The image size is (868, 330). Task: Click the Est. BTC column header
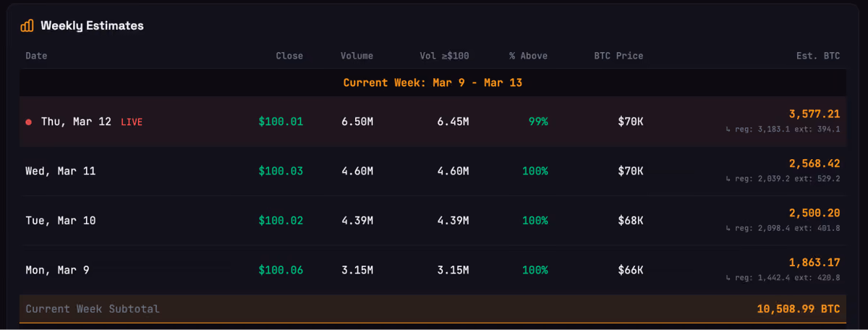pyautogui.click(x=817, y=56)
